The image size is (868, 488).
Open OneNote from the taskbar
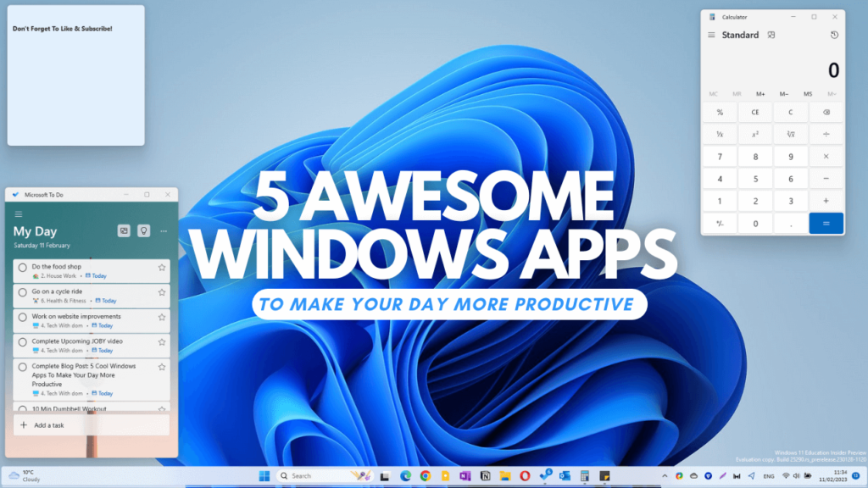tap(466, 475)
